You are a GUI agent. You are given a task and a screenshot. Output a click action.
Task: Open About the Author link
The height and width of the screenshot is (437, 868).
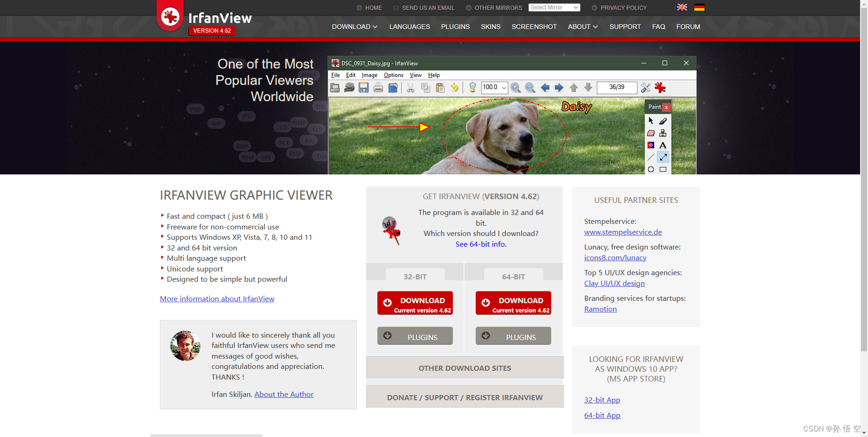[x=284, y=394]
